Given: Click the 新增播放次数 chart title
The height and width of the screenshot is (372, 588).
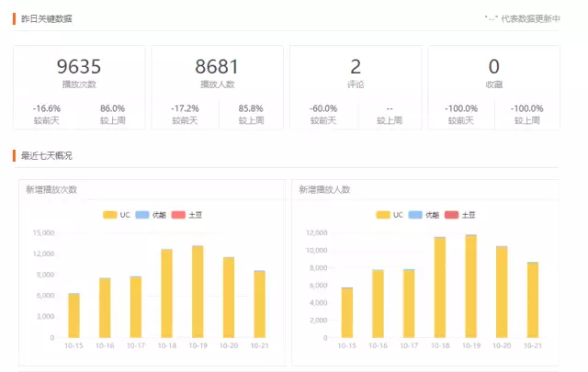Looking at the screenshot, I should pyautogui.click(x=51, y=190).
